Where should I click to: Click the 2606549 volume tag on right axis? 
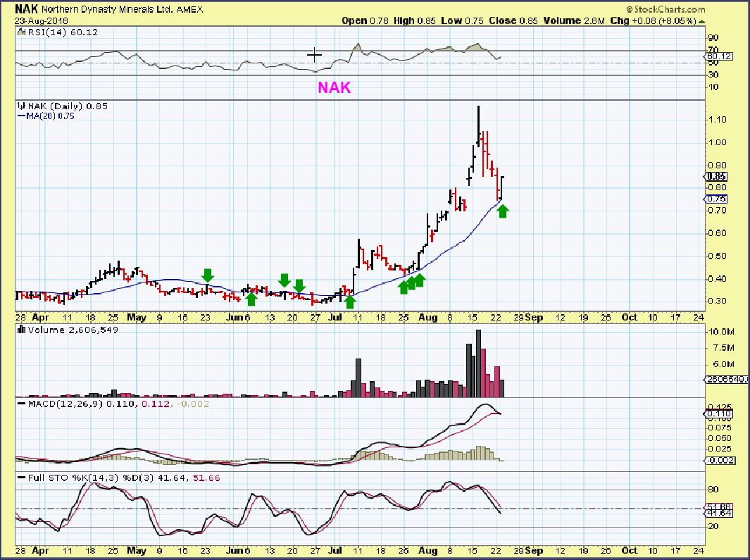click(727, 380)
